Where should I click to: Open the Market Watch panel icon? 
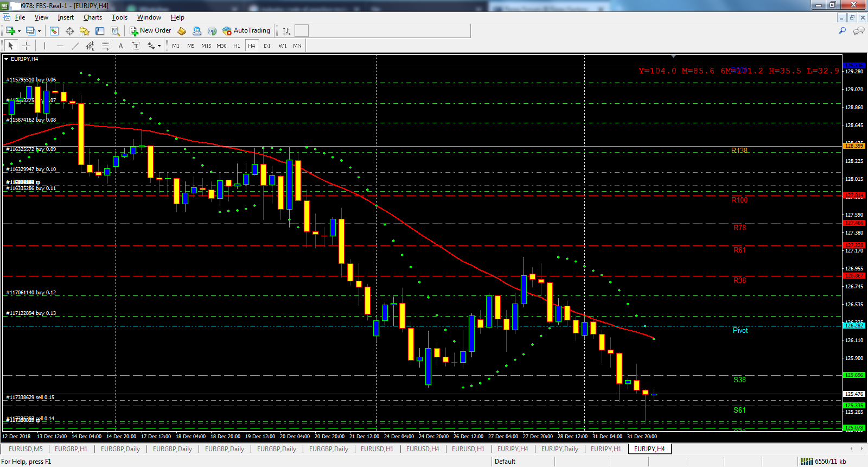pos(54,31)
